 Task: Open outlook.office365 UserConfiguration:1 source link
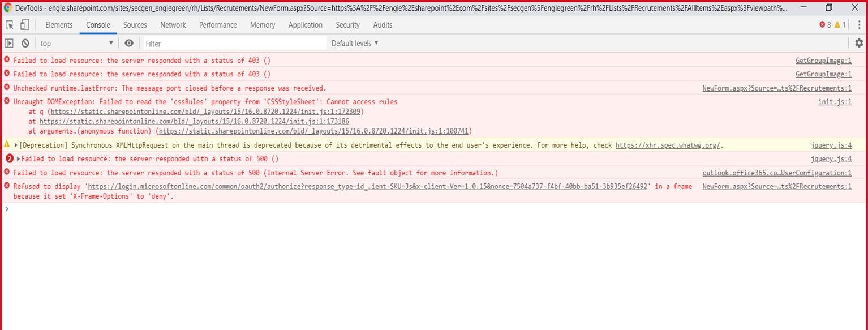tap(776, 173)
